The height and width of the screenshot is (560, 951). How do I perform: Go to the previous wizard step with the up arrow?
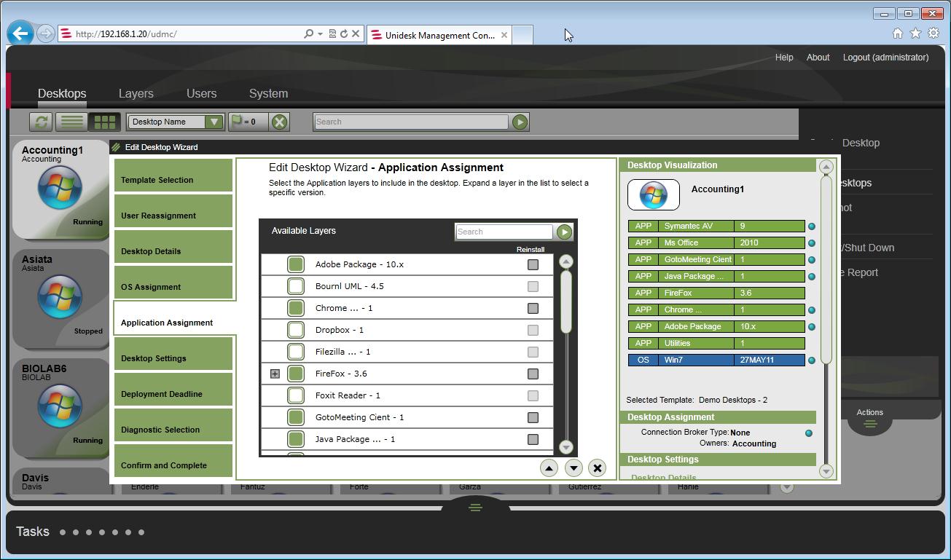(x=549, y=468)
